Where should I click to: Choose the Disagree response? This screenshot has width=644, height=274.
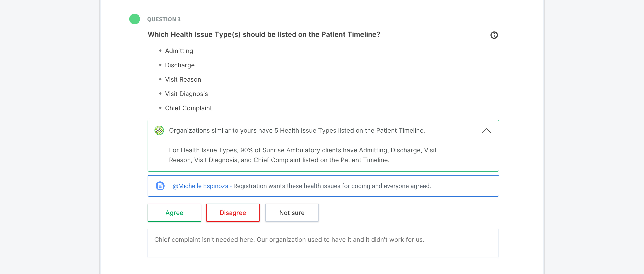[x=233, y=212]
